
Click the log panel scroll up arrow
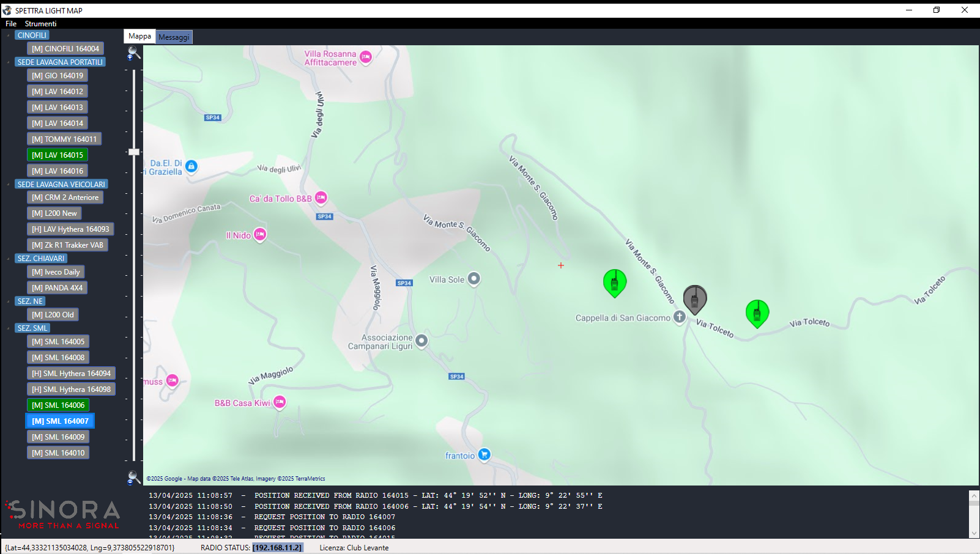[974, 495]
